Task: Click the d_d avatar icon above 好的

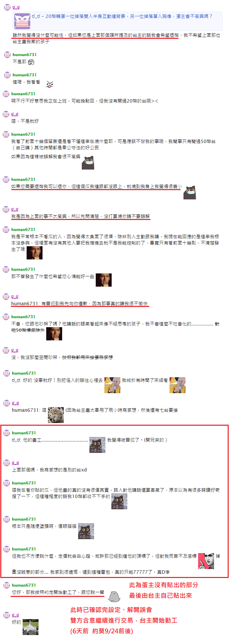Action: pos(6,615)
